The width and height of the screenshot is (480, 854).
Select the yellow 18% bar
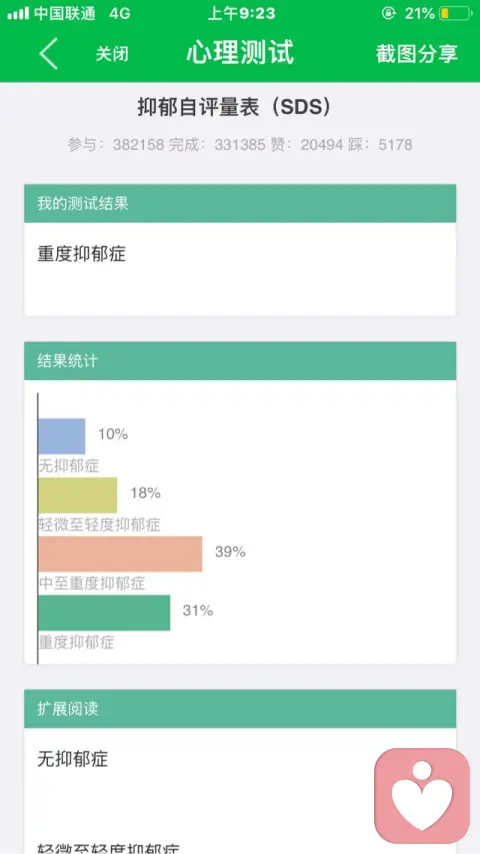78,495
